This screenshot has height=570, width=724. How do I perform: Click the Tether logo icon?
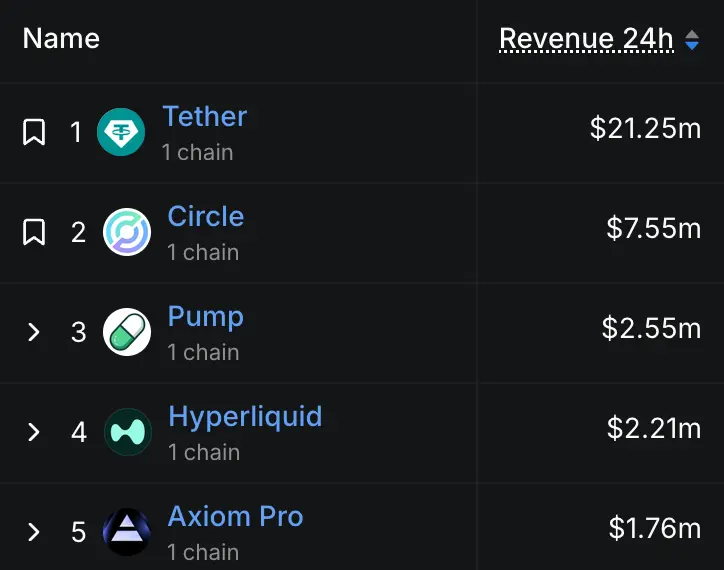(x=121, y=132)
